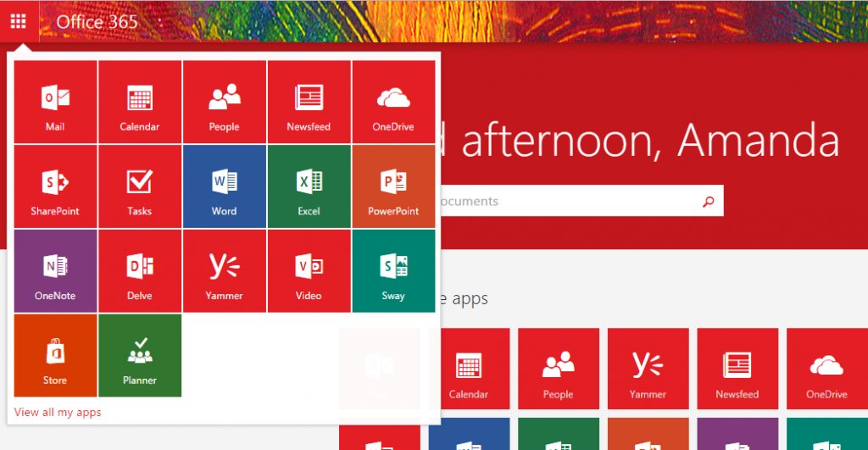The image size is (868, 450).
Task: Open the Video app tile
Action: tap(309, 271)
